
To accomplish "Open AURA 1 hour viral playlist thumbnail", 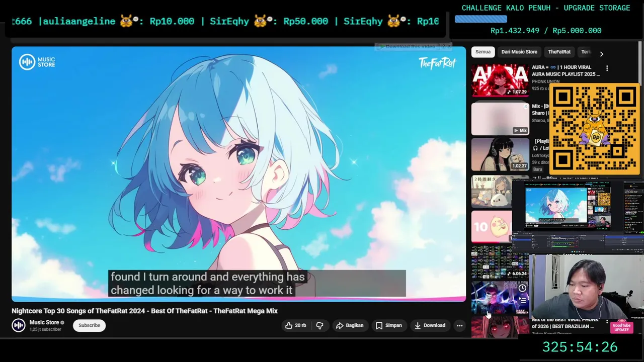I will coord(500,79).
